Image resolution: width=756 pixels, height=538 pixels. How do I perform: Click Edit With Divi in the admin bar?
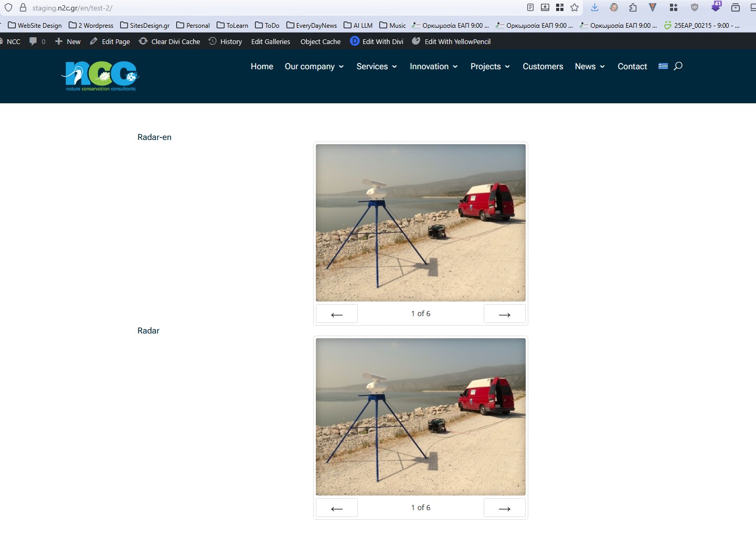pyautogui.click(x=377, y=41)
